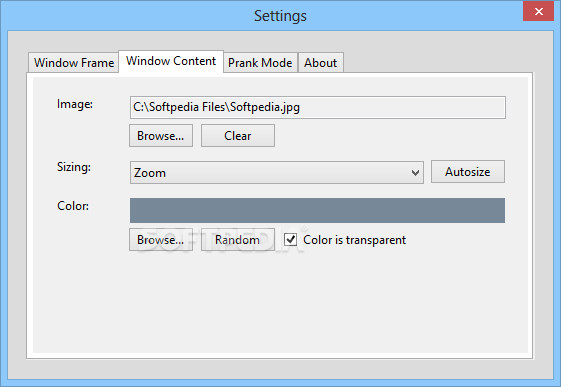Image resolution: width=561 pixels, height=387 pixels.
Task: Clear the selected image path
Action: [x=238, y=136]
